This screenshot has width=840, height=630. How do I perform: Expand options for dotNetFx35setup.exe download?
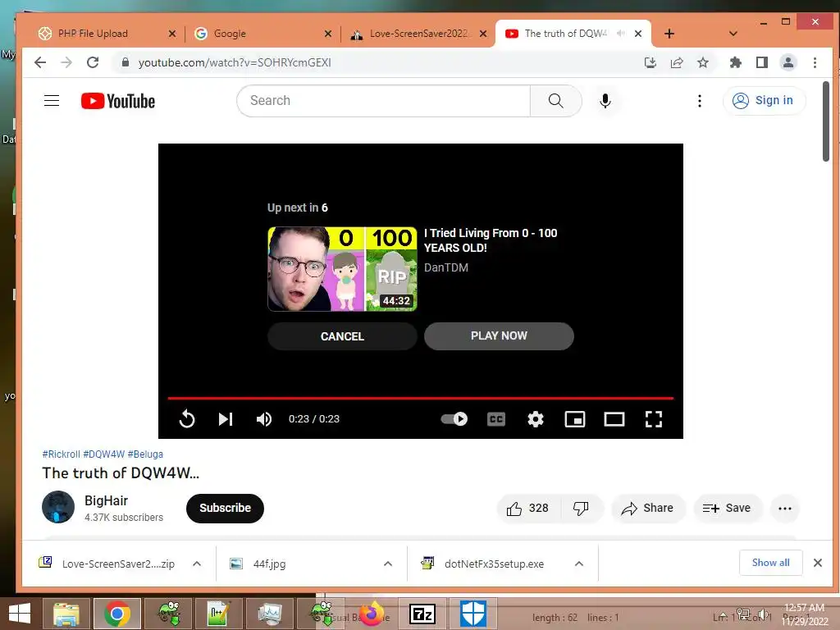(579, 564)
